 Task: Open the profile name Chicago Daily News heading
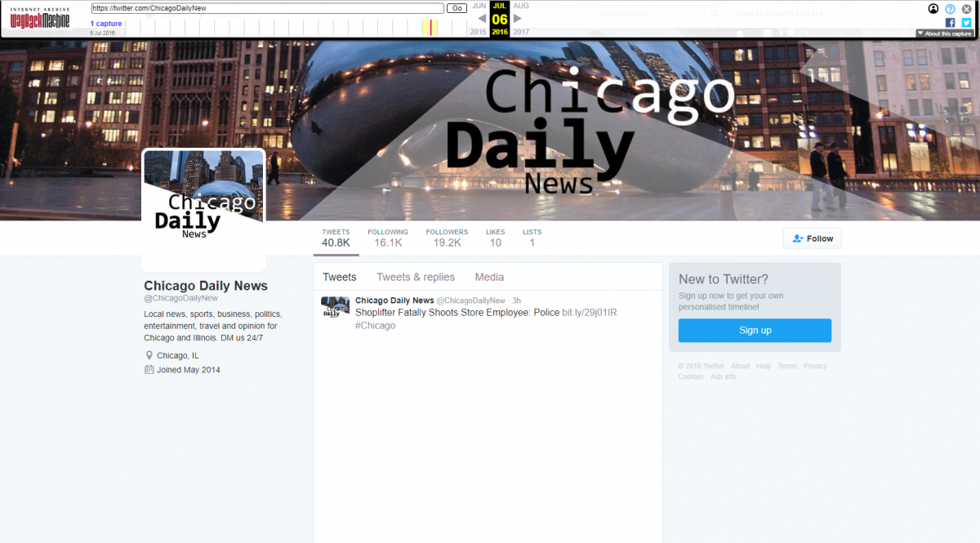click(206, 286)
